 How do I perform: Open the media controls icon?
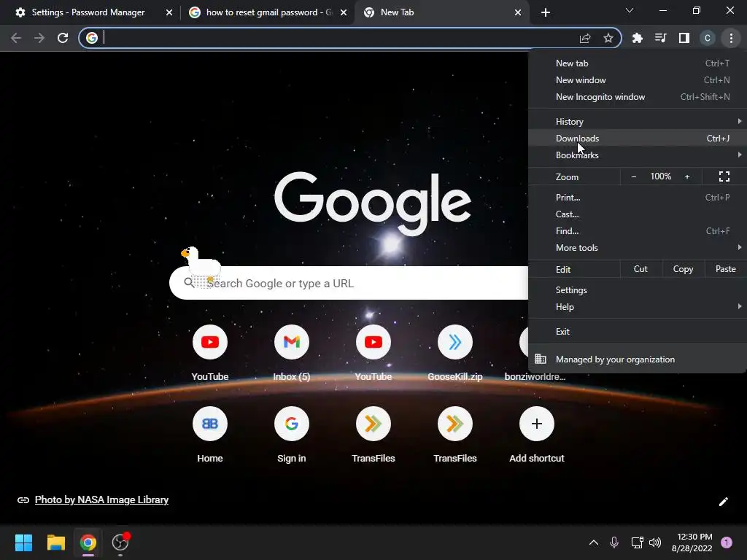click(x=660, y=38)
